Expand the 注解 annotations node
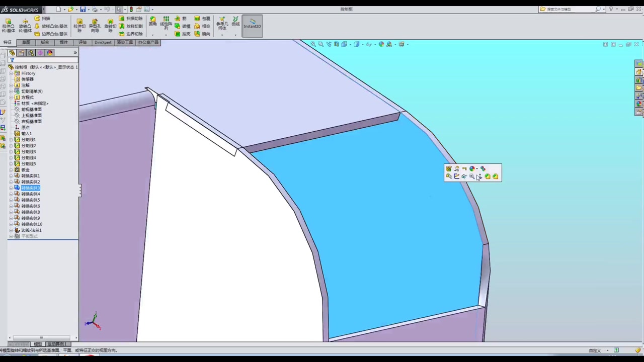Screen dimensions: 644x362 tap(11, 85)
